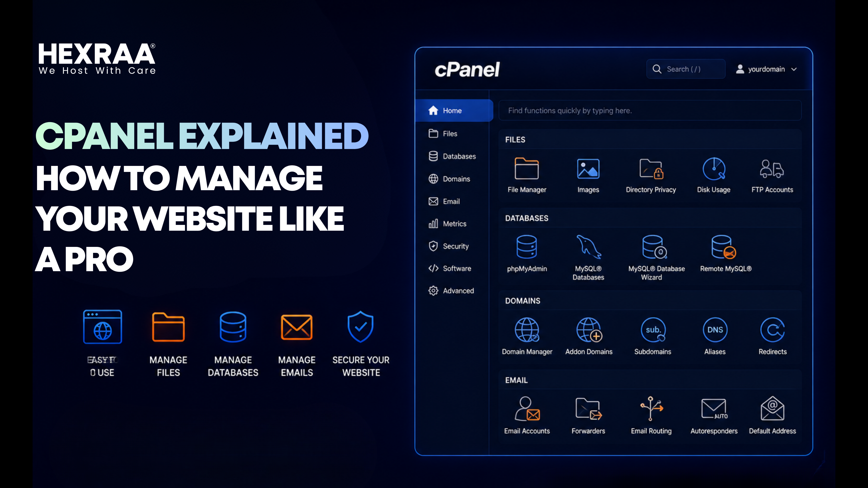Open the MySQL Database Wizard
Viewport: 868px width, 488px height.
[x=654, y=247]
